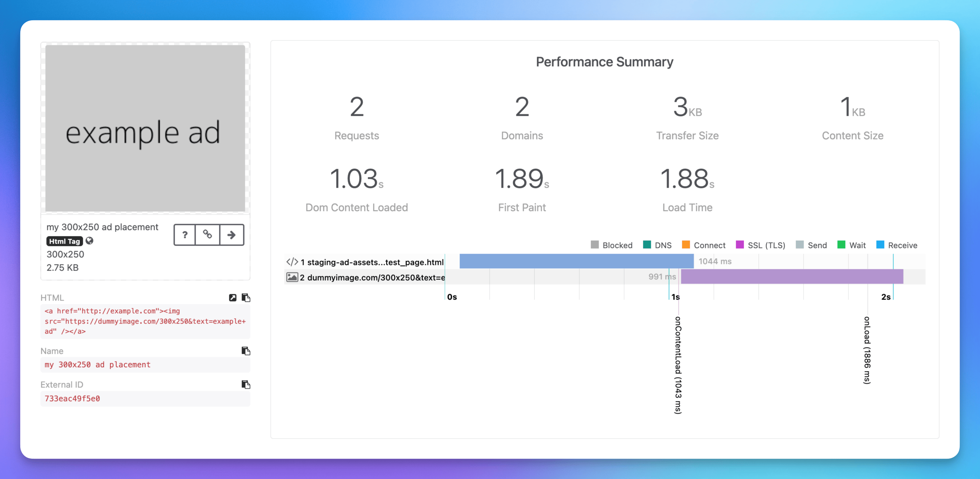The width and height of the screenshot is (980, 479).
Task: Click the code icon for test_page.html request
Action: (292, 262)
